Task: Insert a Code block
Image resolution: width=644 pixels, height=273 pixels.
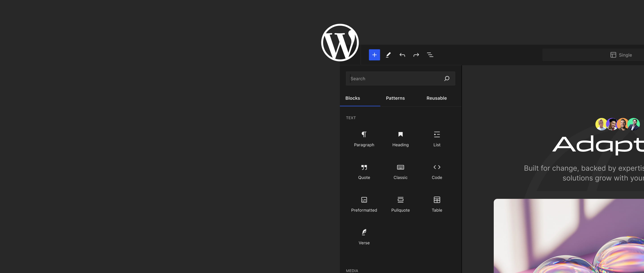Action: [437, 171]
